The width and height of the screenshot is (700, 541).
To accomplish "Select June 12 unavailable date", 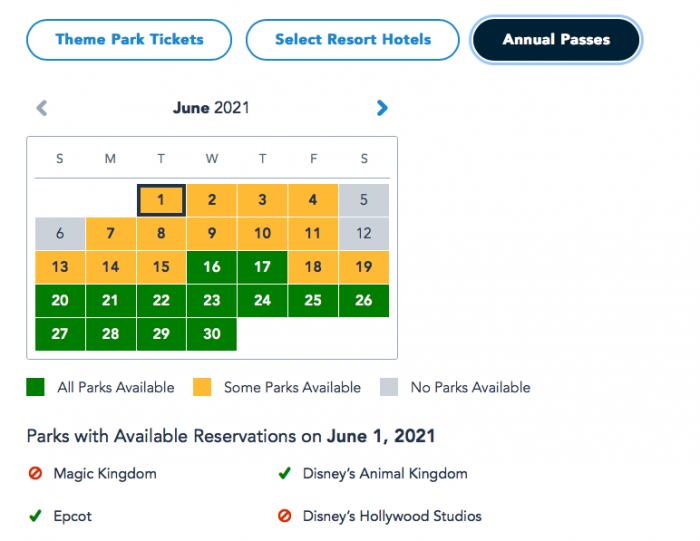I will click(363, 234).
